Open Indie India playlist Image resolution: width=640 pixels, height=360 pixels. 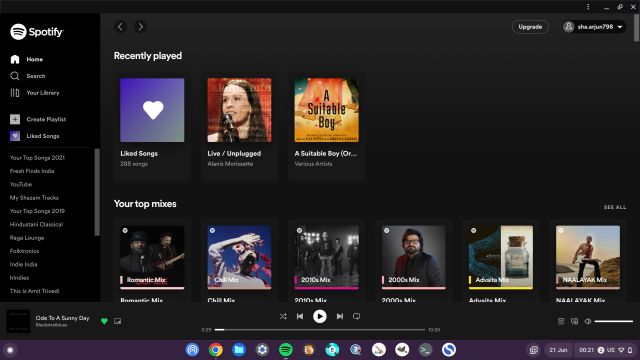23,264
